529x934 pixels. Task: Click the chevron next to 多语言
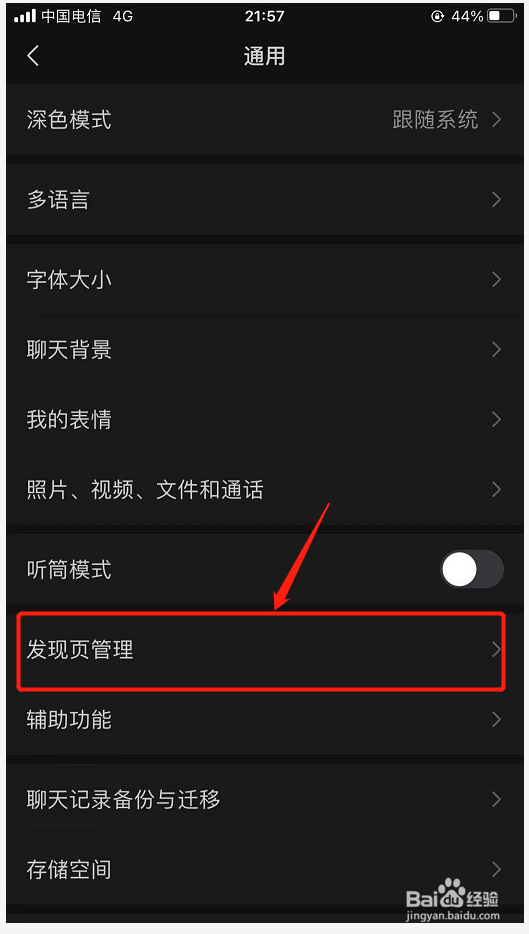pos(496,200)
